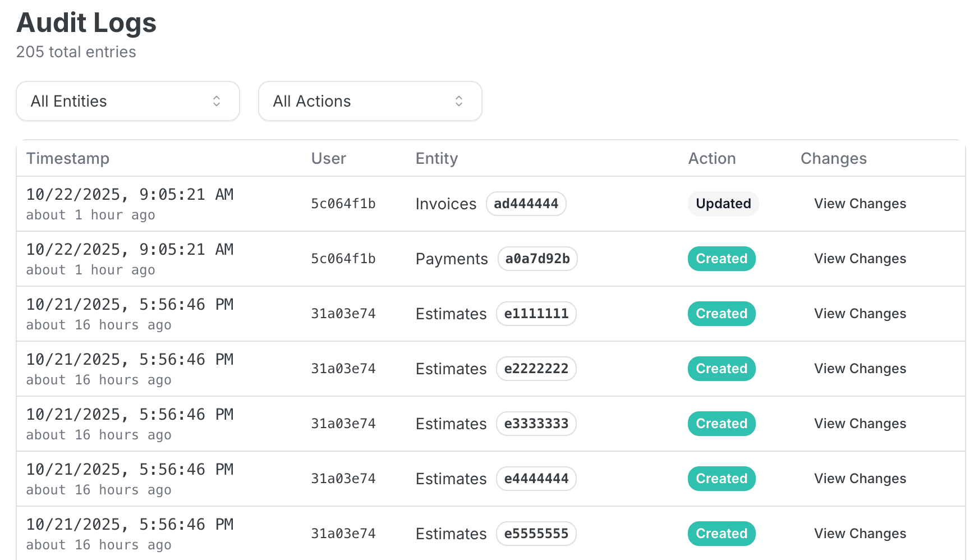Select user 31a03e74 on an Estimates row
This screenshot has width=974, height=560.
pos(343,314)
